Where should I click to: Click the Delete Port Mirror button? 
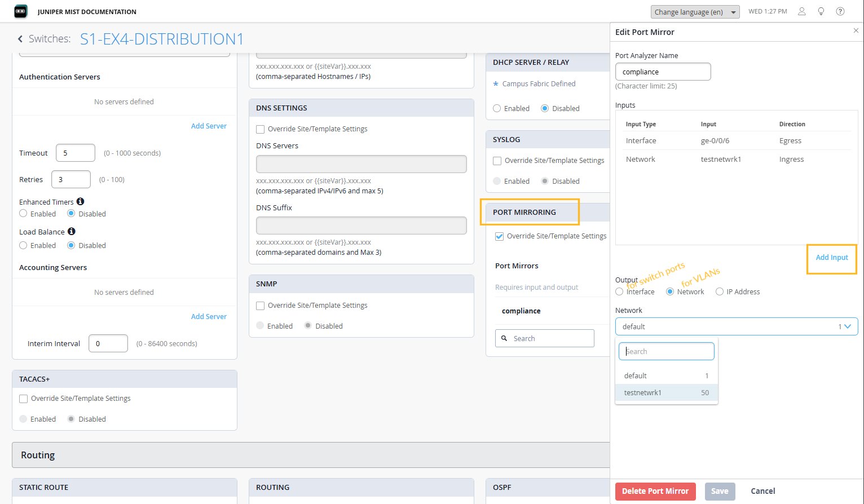point(655,491)
